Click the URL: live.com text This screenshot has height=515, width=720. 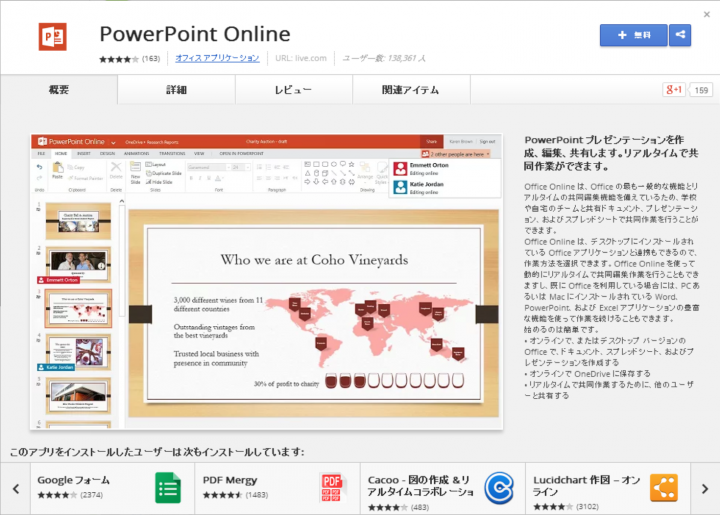301,58
